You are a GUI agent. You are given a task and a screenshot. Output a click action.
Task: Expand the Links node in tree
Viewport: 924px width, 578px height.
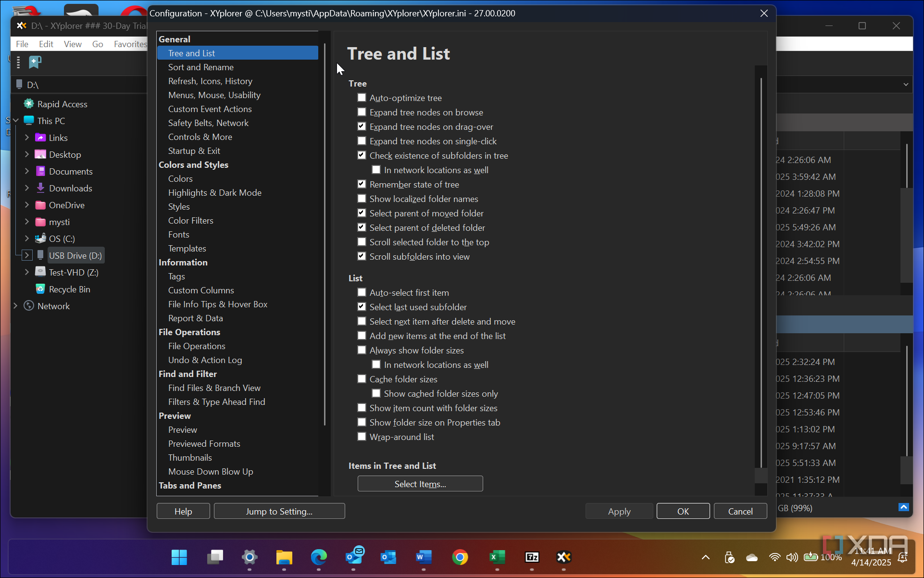tap(27, 138)
